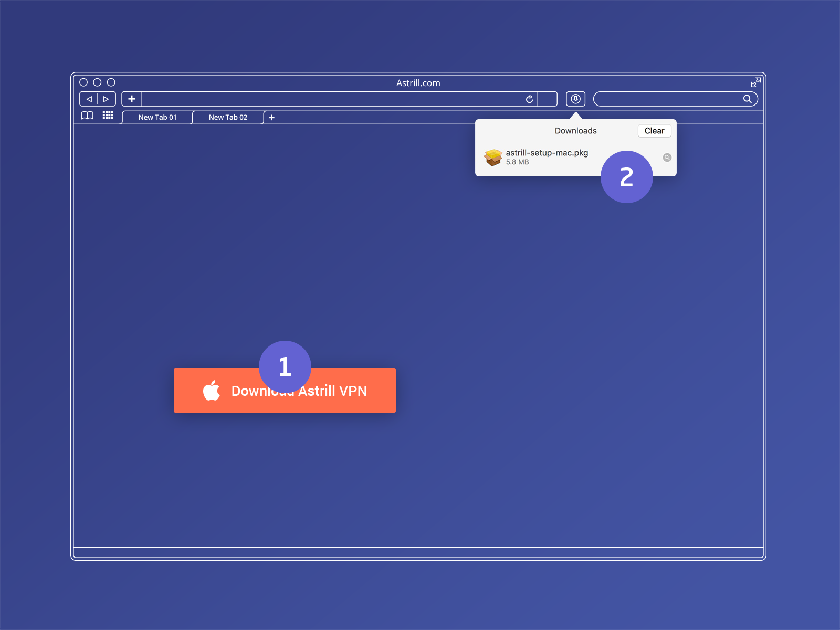Reveal the downloaded file with the magnifier icon
Image resolution: width=840 pixels, height=630 pixels.
[x=667, y=157]
